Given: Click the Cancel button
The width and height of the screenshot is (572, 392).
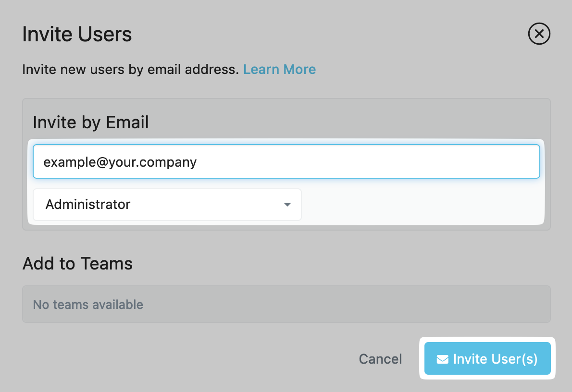Looking at the screenshot, I should [380, 359].
